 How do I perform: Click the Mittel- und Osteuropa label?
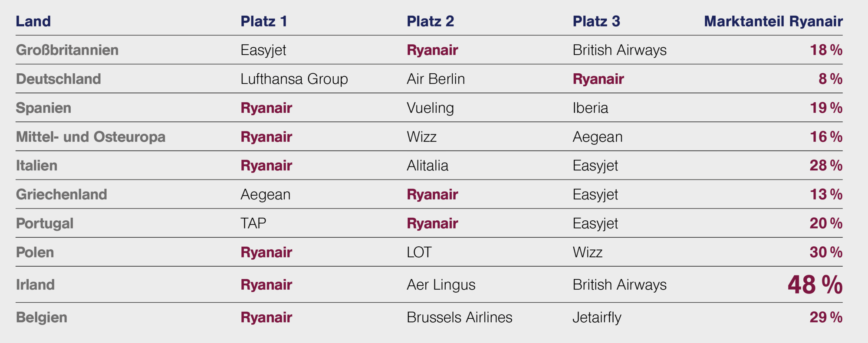pyautogui.click(x=91, y=137)
